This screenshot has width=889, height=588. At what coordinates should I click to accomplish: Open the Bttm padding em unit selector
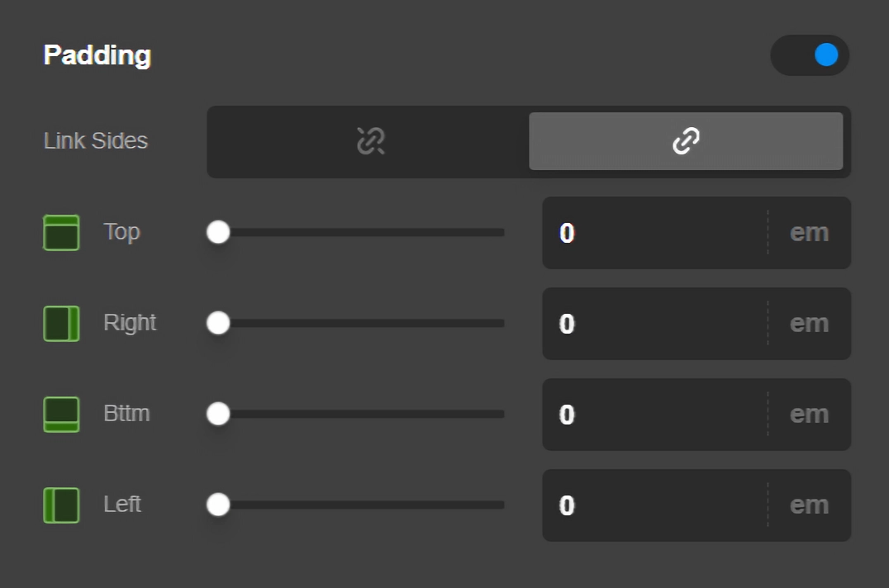[x=809, y=415]
